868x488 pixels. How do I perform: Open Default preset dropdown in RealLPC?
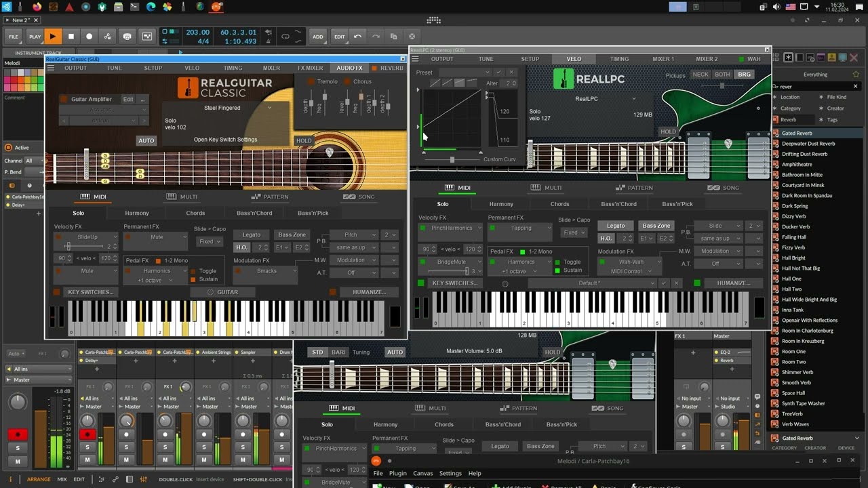pos(593,283)
